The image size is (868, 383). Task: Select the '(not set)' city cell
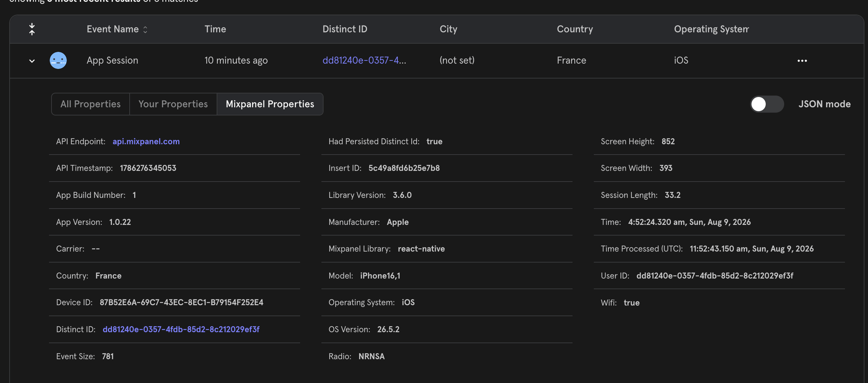tap(457, 60)
